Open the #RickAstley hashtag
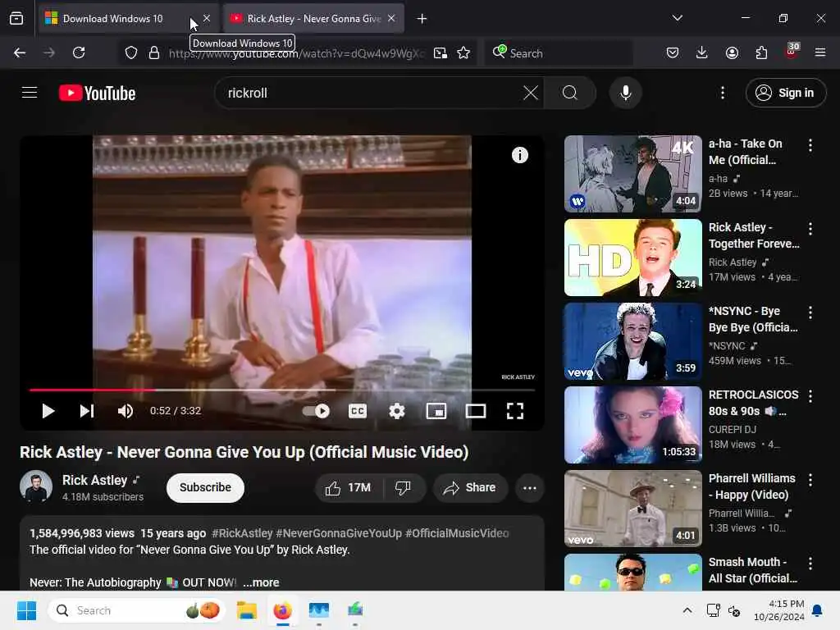 click(x=242, y=533)
